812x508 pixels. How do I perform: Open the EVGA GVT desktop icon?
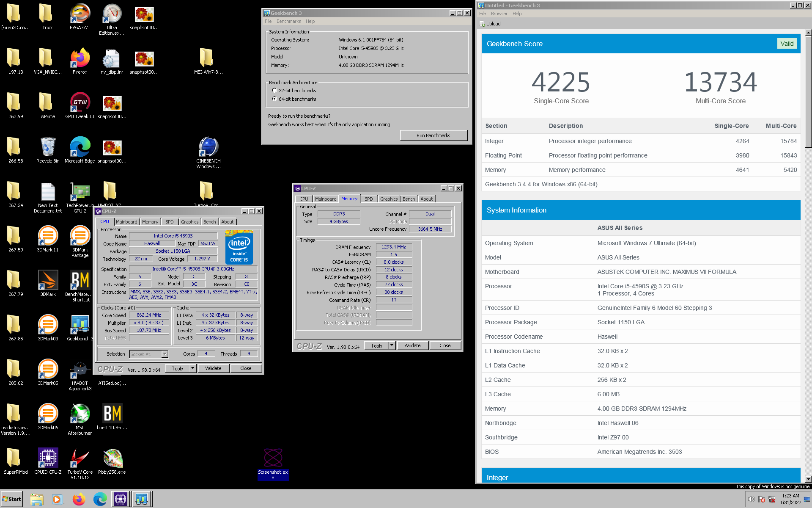coord(80,17)
